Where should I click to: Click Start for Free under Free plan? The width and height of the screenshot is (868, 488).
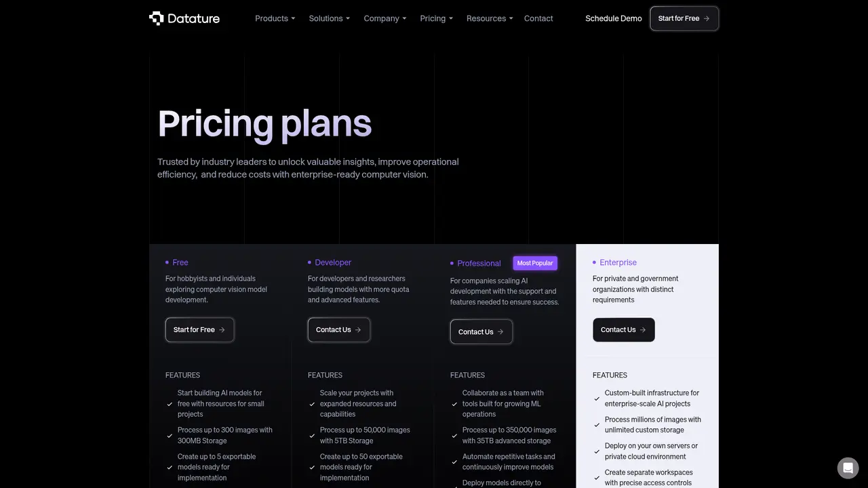point(199,330)
